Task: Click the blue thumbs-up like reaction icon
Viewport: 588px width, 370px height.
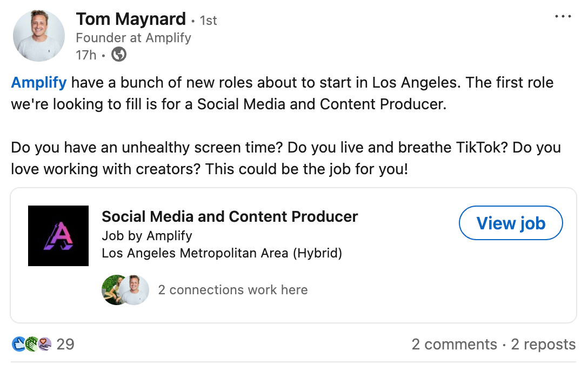Action: (x=18, y=343)
